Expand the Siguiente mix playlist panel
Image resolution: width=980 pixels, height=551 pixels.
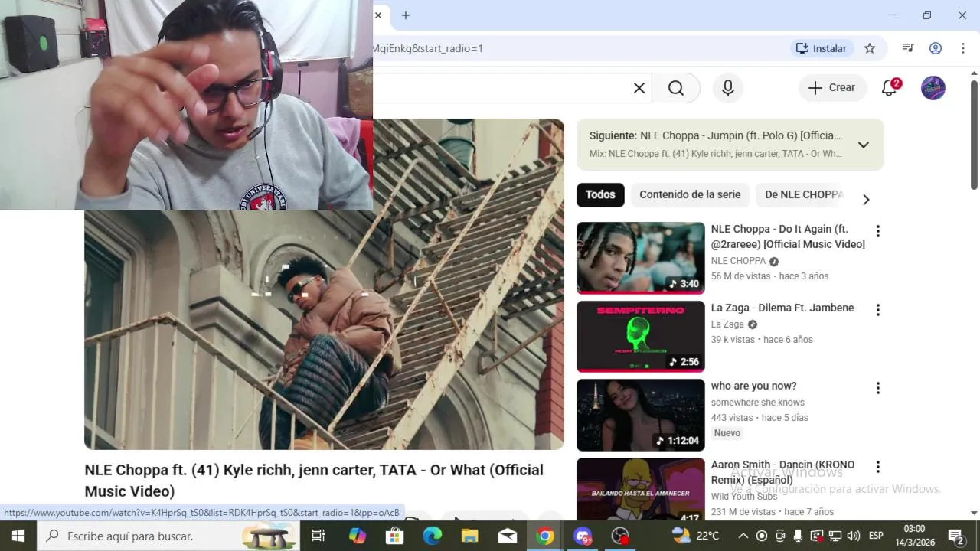coord(863,145)
